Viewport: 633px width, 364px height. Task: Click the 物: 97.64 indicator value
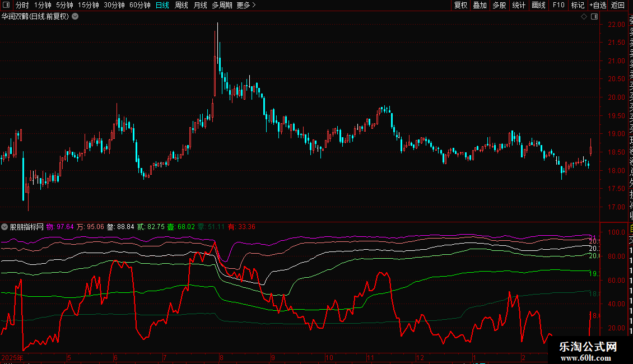tap(60, 227)
